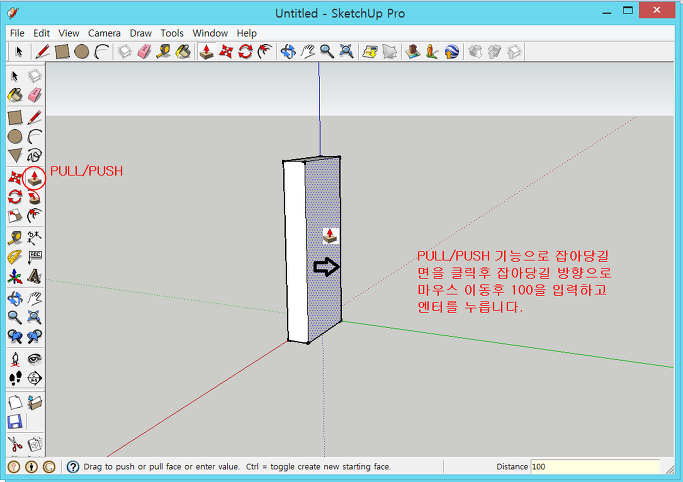Viewport: 683px width, 482px height.
Task: Click Make Component in top toolbar
Action: (125, 51)
